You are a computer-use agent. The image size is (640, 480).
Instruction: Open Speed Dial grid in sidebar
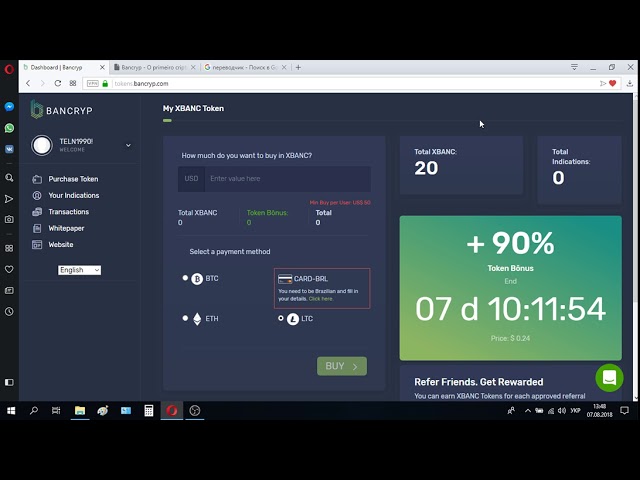click(x=9, y=248)
